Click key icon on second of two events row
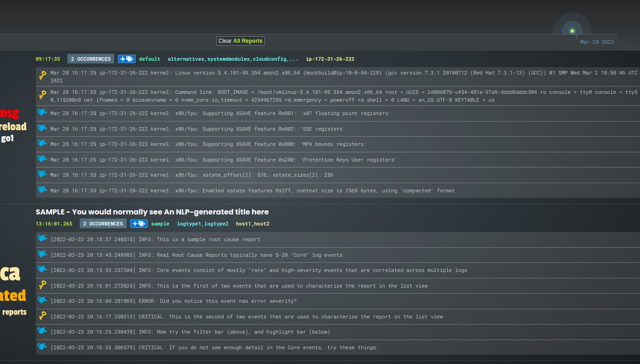640x364 pixels. click(x=42, y=316)
